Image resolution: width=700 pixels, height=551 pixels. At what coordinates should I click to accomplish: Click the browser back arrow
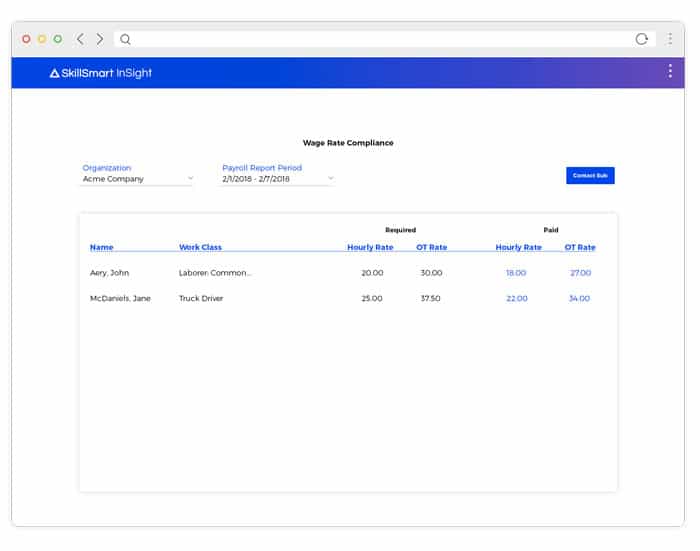(80, 39)
